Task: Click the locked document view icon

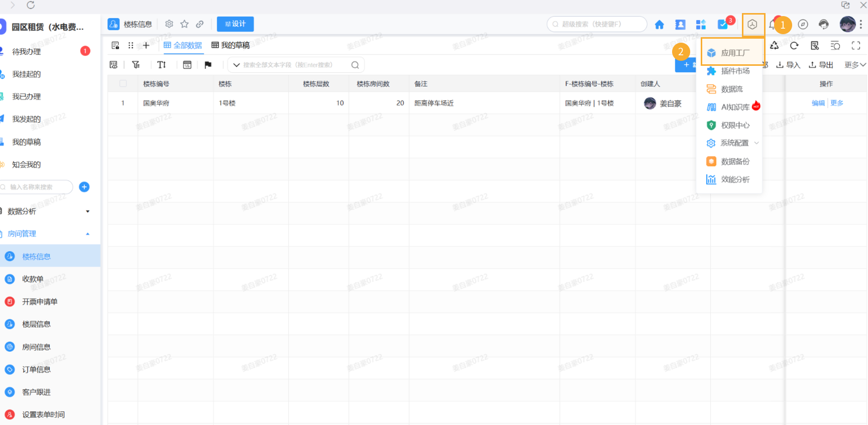Action: [x=115, y=45]
